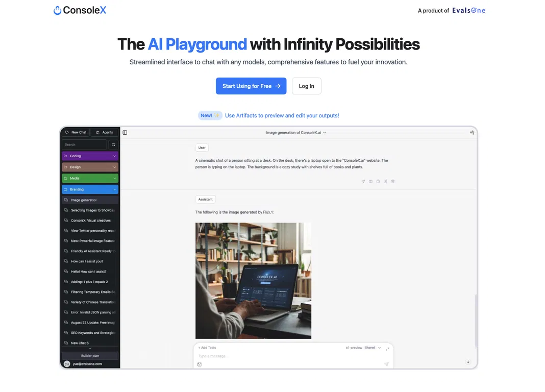Toggle the sidebar panel icon

pos(125,132)
